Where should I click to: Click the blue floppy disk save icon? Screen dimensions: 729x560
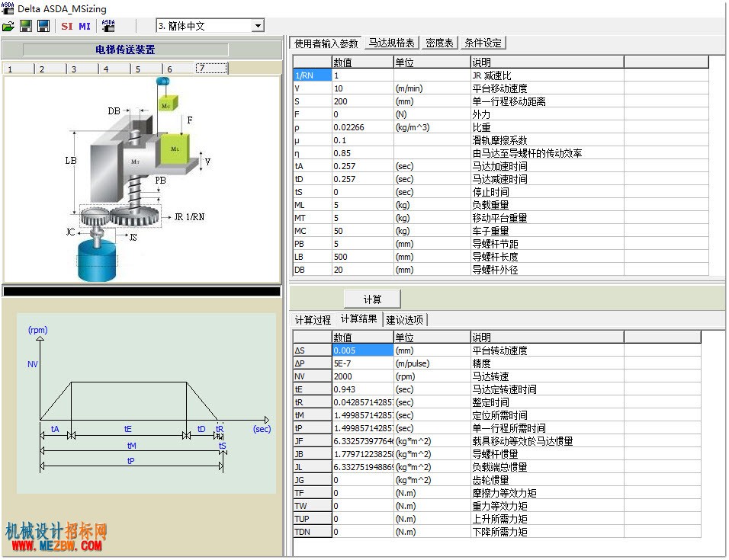click(x=43, y=26)
